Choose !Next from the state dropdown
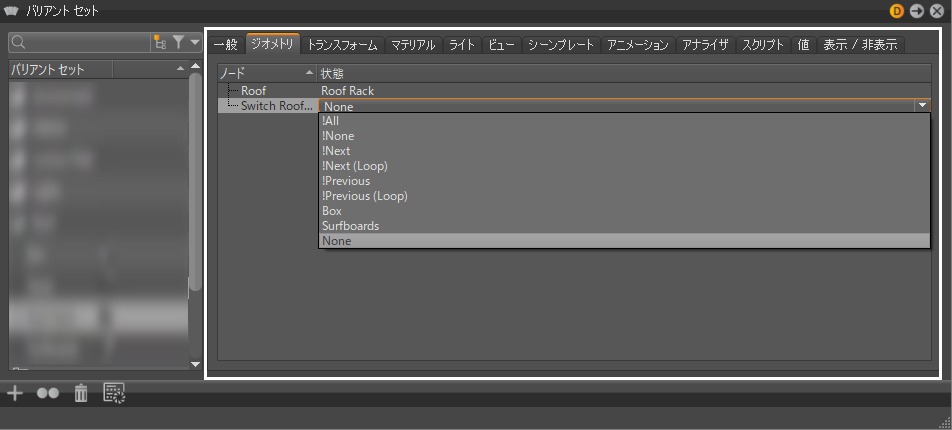 click(624, 151)
